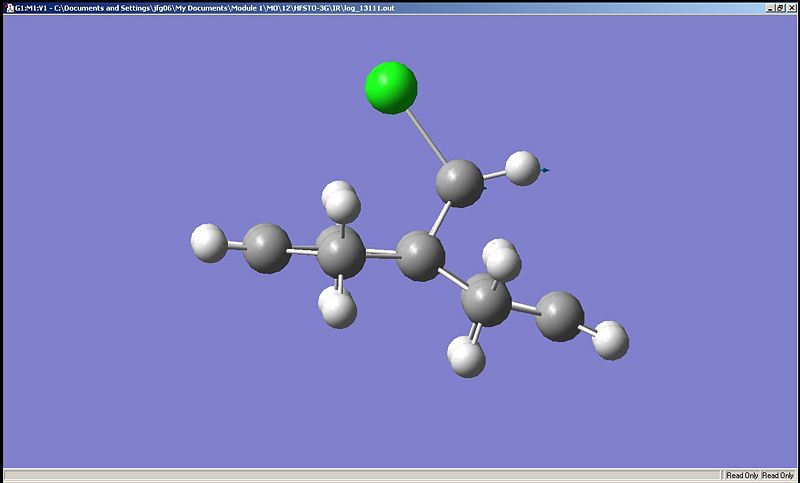Select the carbon attached to the far-left hydrogen
This screenshot has width=800, height=483.
click(x=267, y=248)
